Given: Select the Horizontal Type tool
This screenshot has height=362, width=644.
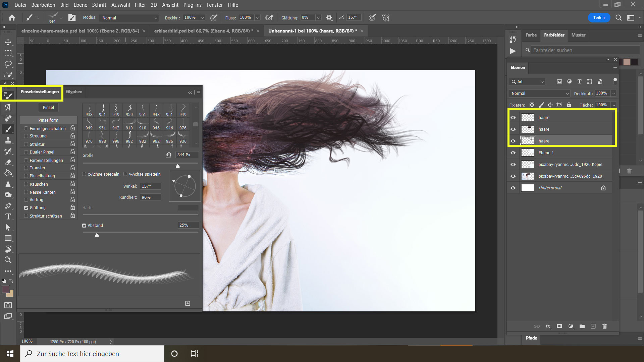Looking at the screenshot, I should point(8,217).
